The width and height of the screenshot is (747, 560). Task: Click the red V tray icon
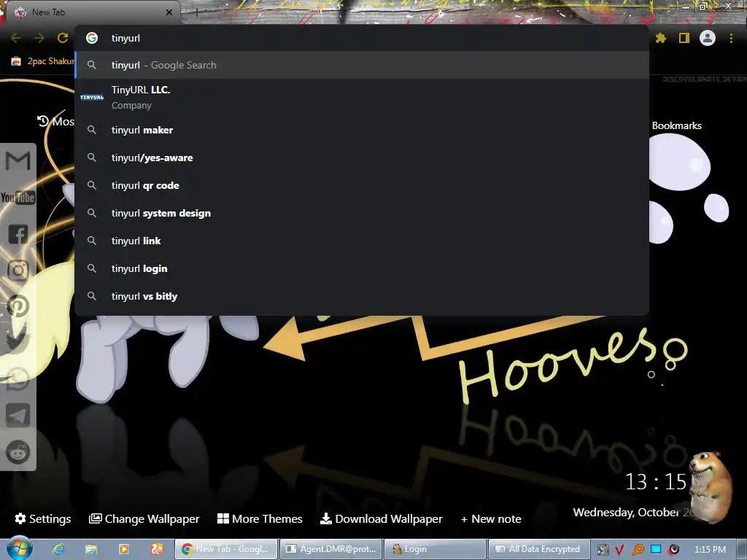[x=619, y=550]
